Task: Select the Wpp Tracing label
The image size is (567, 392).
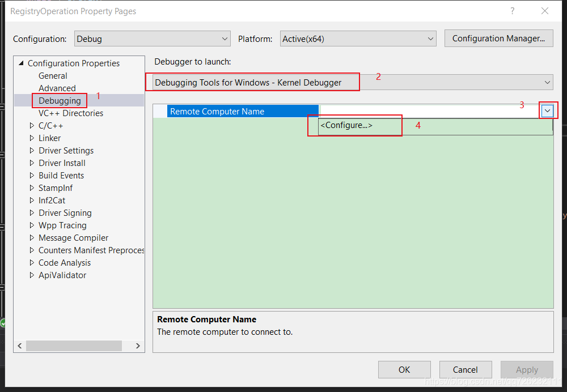Action: point(62,225)
